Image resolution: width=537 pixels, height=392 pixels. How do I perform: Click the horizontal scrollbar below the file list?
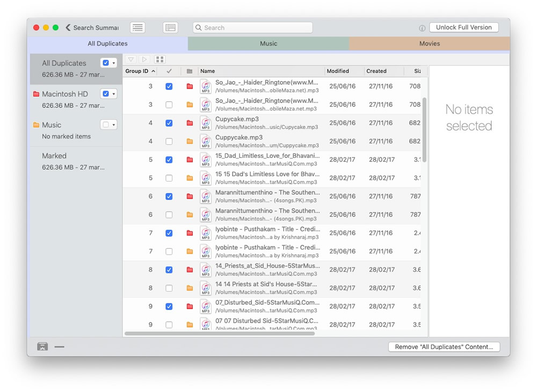click(220, 333)
